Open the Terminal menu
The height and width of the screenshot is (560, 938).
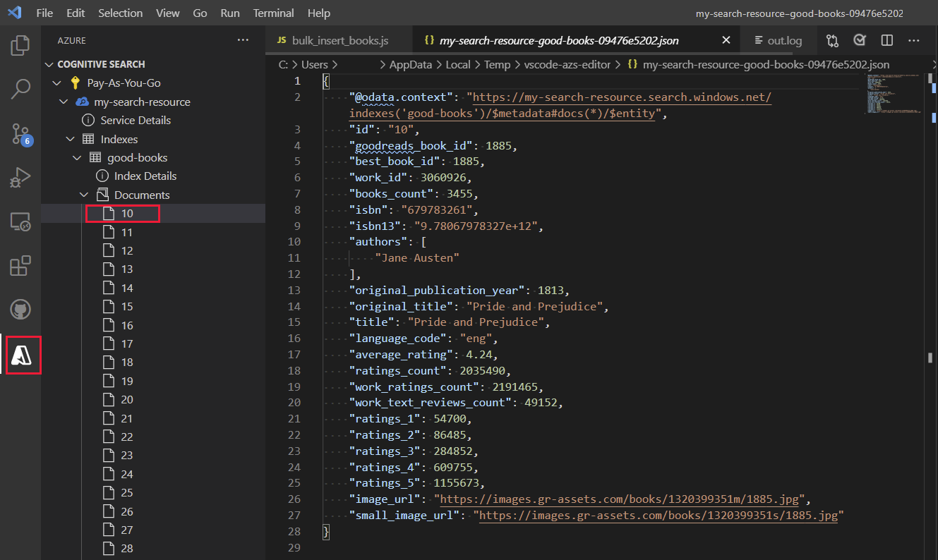click(274, 13)
